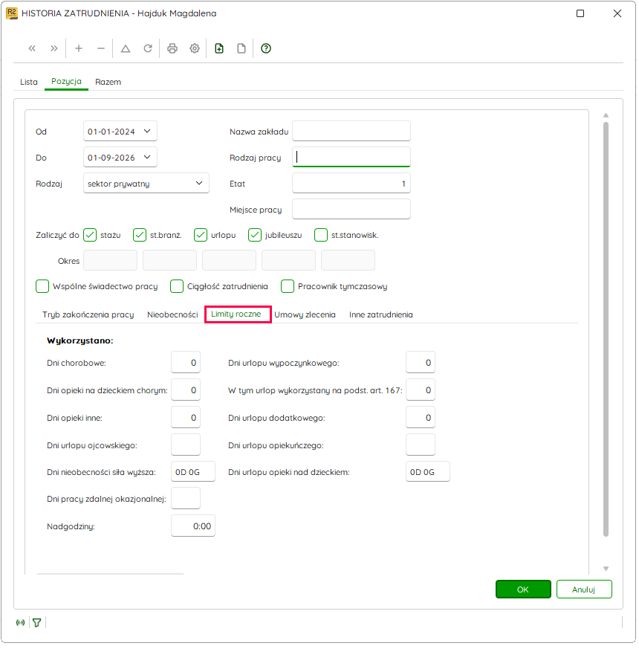Confirm with the green OK button
The image size is (639, 672).
[523, 589]
